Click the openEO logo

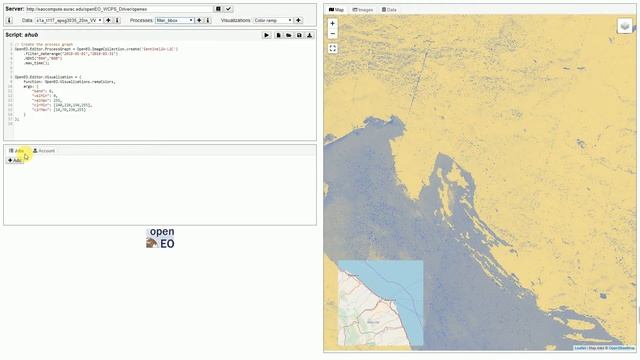160,238
